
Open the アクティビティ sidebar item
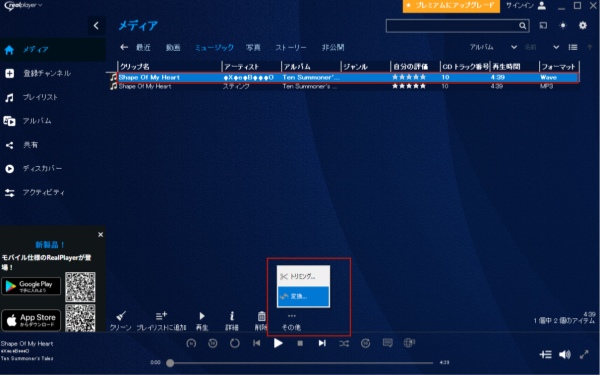pyautogui.click(x=35, y=192)
